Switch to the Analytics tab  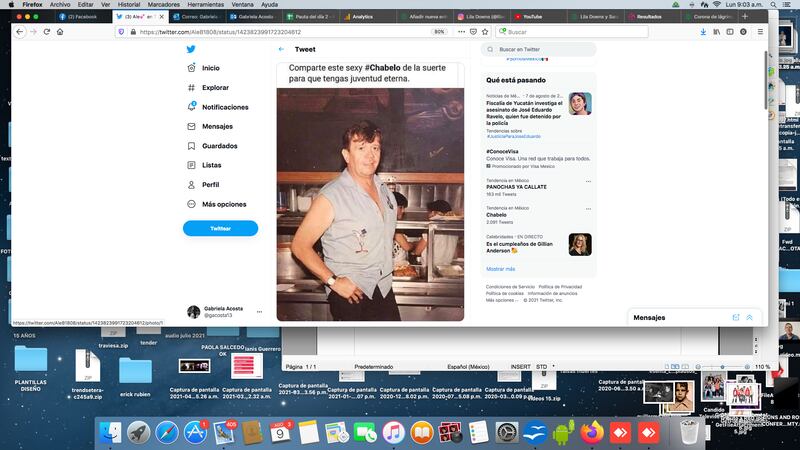367,16
